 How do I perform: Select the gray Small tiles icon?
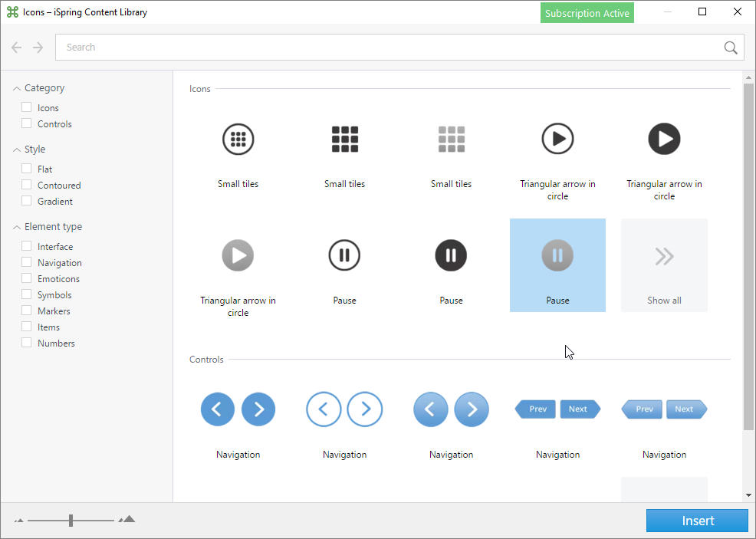(451, 139)
